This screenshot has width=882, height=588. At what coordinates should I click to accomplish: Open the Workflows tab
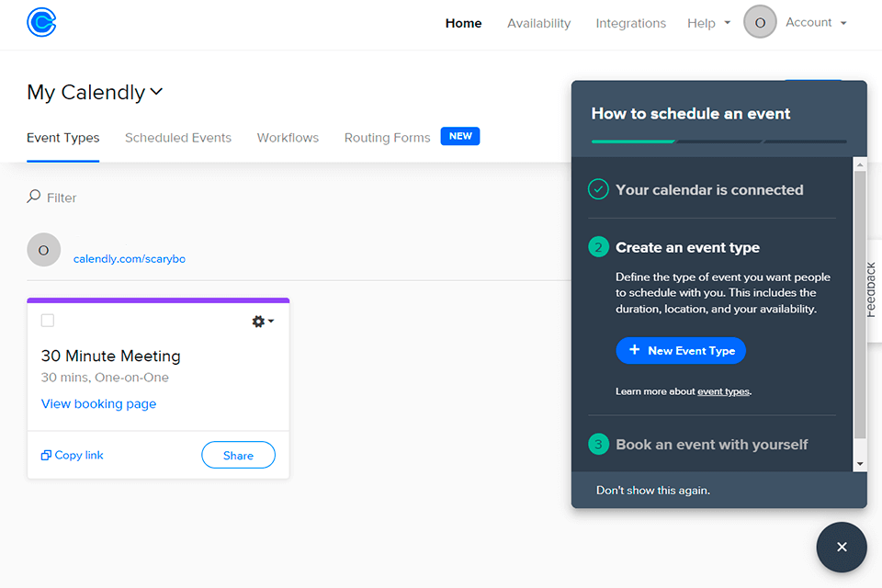288,138
